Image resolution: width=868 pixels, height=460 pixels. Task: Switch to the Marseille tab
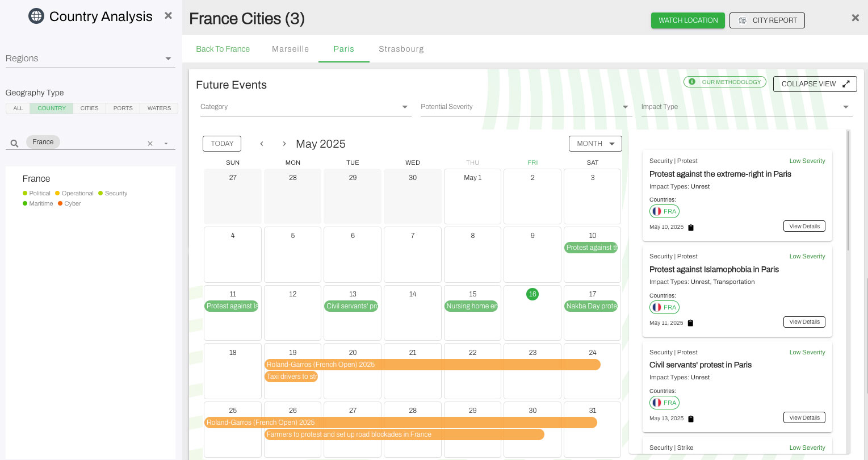point(290,49)
